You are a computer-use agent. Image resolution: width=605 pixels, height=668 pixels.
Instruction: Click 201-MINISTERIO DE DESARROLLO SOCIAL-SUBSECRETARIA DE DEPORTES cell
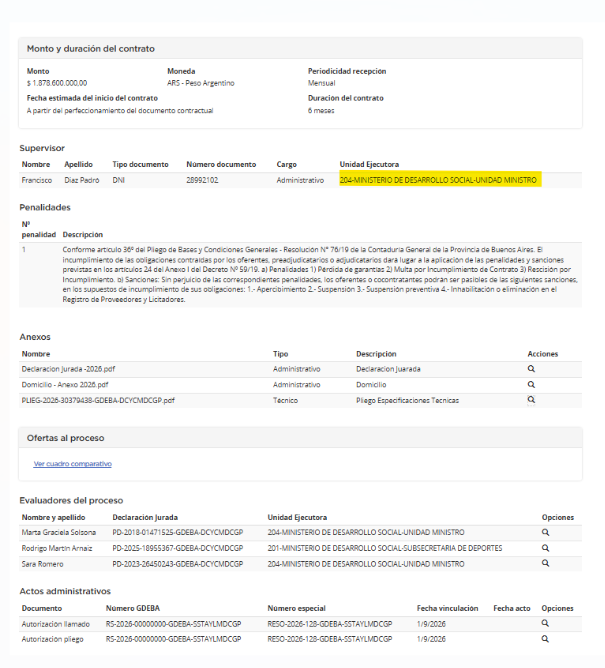pos(385,548)
